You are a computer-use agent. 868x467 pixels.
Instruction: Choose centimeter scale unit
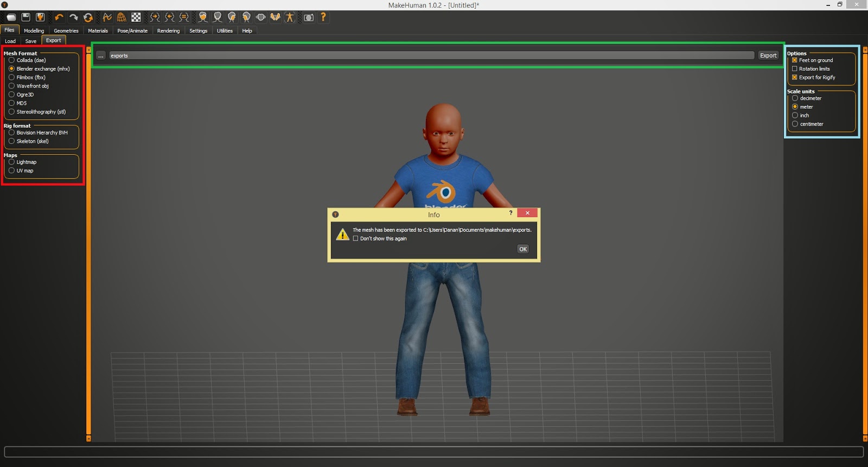[x=795, y=124]
